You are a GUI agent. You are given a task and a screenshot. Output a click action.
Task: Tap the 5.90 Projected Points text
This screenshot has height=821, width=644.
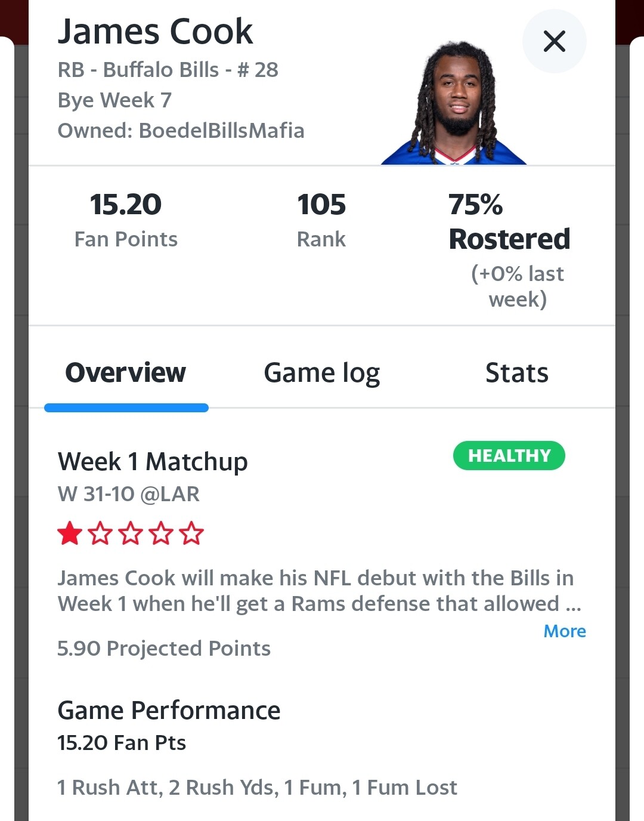[x=164, y=649]
